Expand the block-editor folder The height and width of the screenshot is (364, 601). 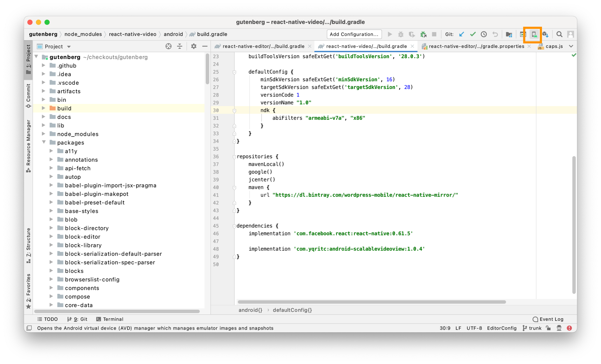(52, 237)
